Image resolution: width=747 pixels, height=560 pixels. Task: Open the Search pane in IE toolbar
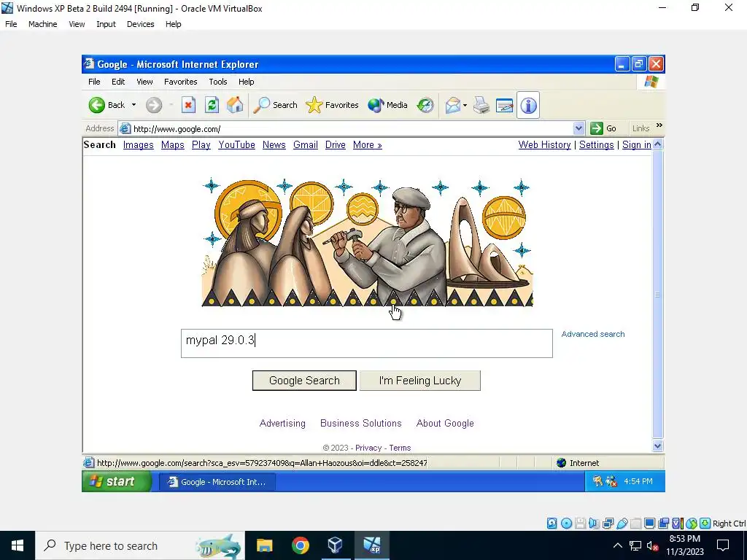275,105
